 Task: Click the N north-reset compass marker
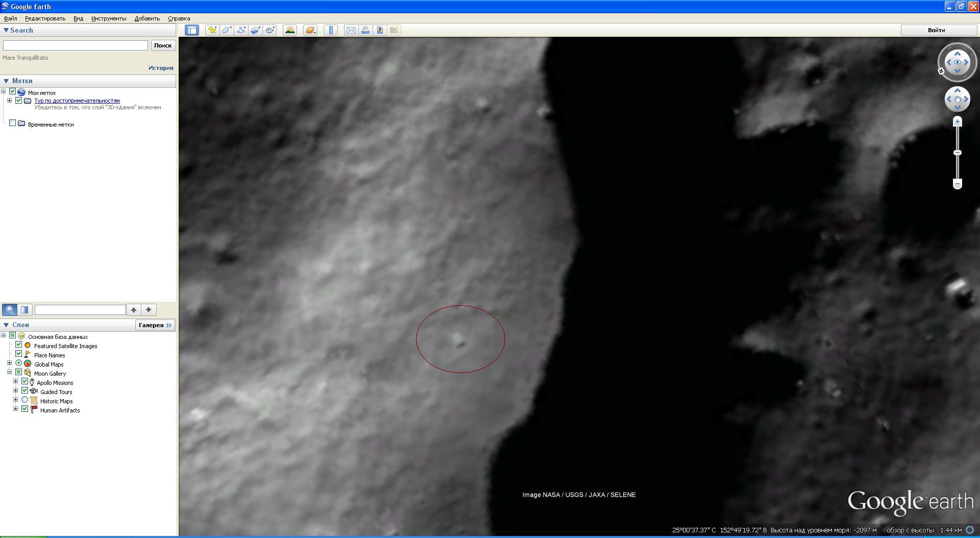pyautogui.click(x=941, y=71)
